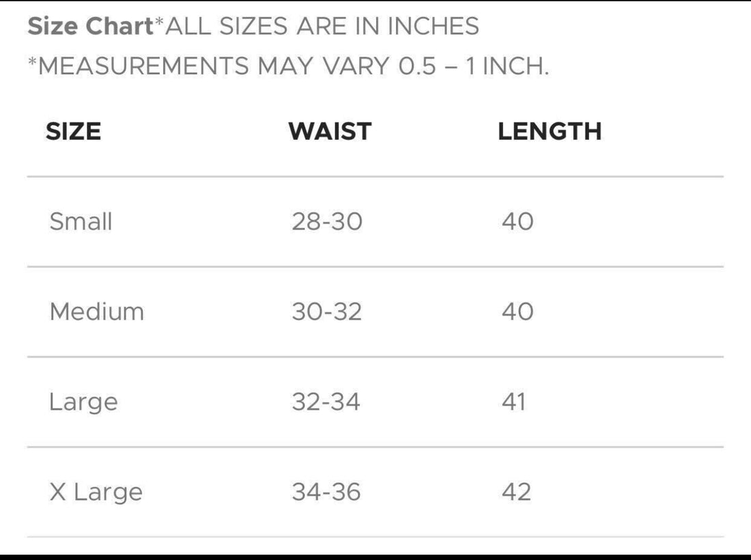
Task: Click the LENGTH column header
Action: click(x=550, y=131)
